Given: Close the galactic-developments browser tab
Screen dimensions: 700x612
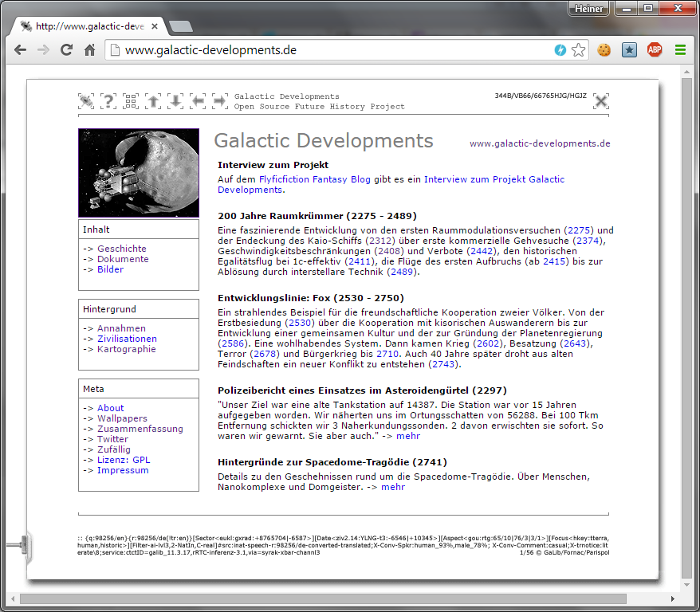Looking at the screenshot, I should 155,26.
